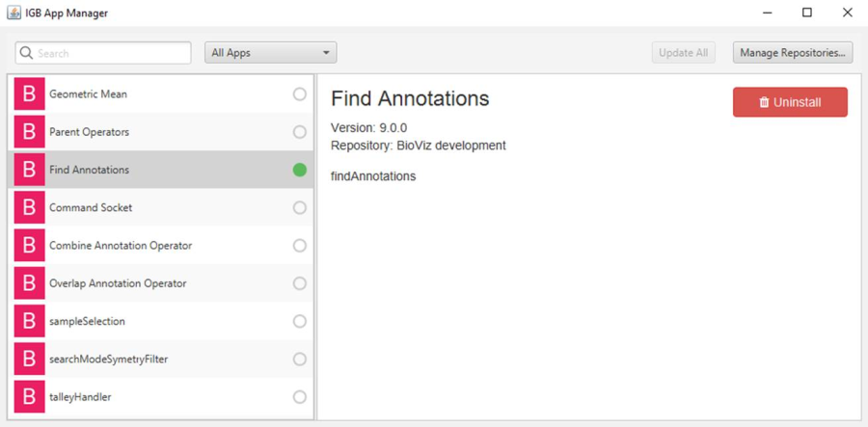The width and height of the screenshot is (868, 427).
Task: Click the status circle for Combine Annotation Operator
Action: pyautogui.click(x=300, y=245)
